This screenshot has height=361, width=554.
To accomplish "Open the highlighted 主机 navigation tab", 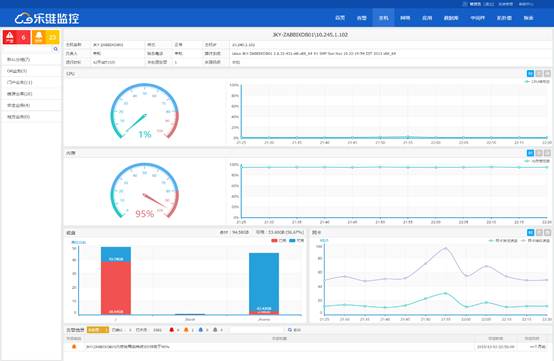I will 383,18.
